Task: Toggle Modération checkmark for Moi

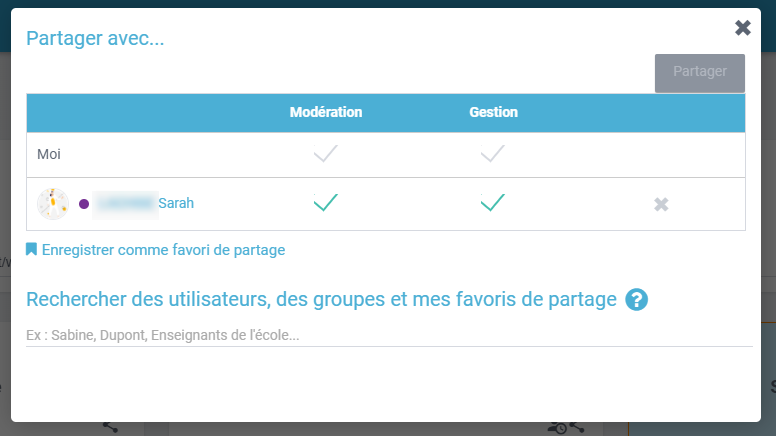Action: pos(326,155)
